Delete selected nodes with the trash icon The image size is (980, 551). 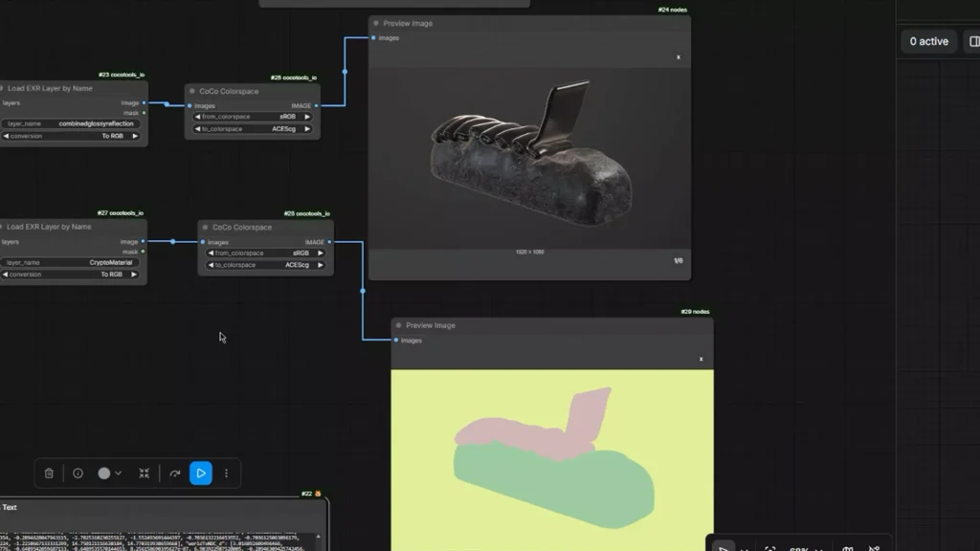coord(49,474)
